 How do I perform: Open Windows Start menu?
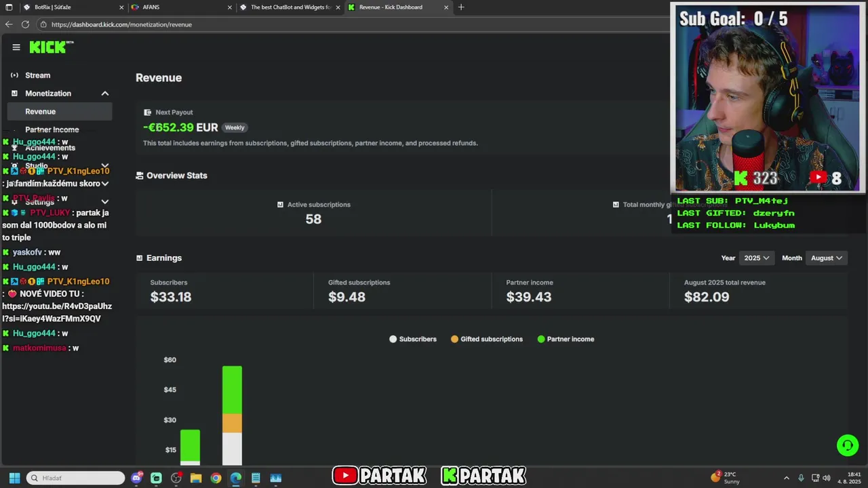14,478
